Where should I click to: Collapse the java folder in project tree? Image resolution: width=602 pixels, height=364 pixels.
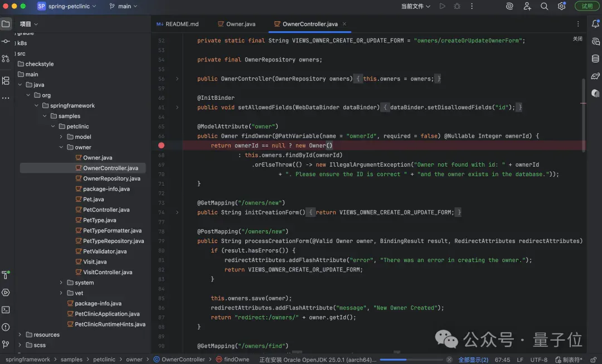(x=20, y=85)
